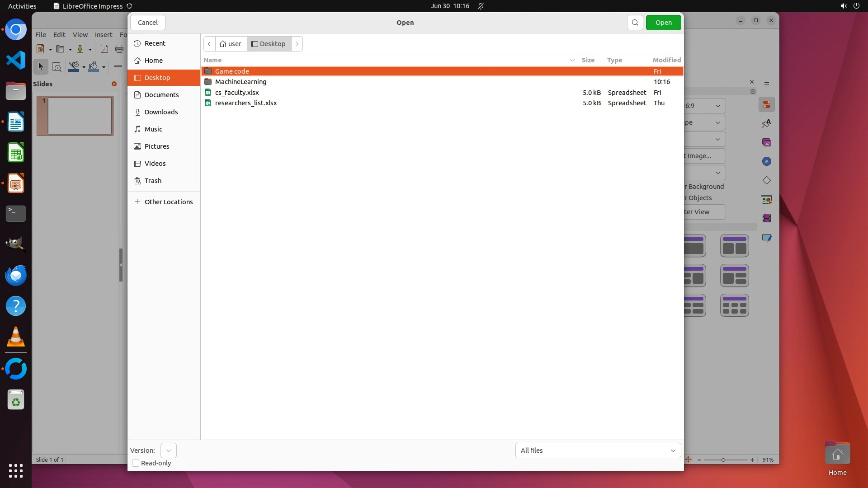Click the zoom slider handle in status bar
Viewport: 868px width, 488px height.
723,460
